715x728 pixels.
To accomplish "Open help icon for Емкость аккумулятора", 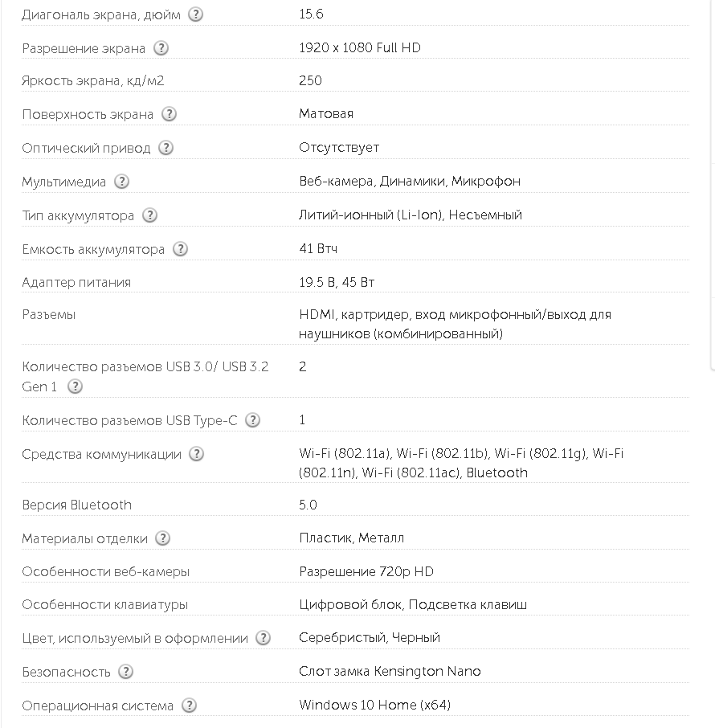I will [180, 249].
